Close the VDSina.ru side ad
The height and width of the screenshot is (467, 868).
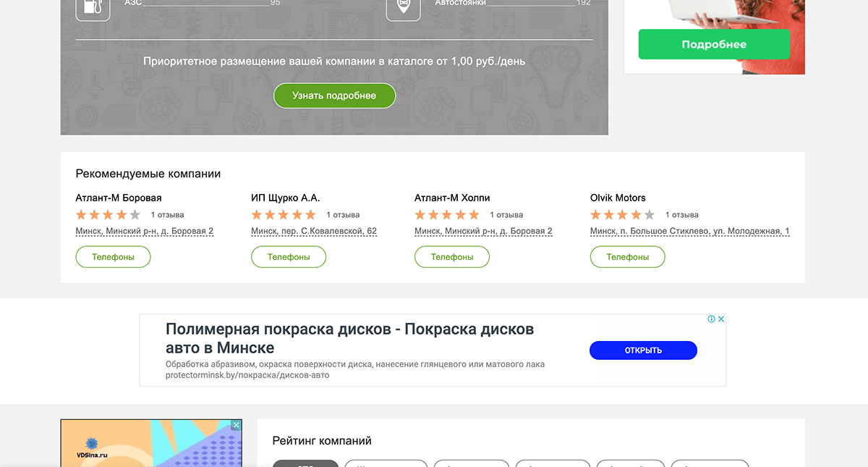tap(237, 426)
